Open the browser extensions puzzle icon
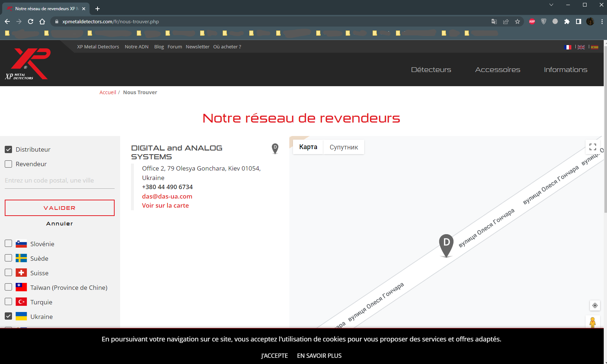The width and height of the screenshot is (607, 364). 567,21
